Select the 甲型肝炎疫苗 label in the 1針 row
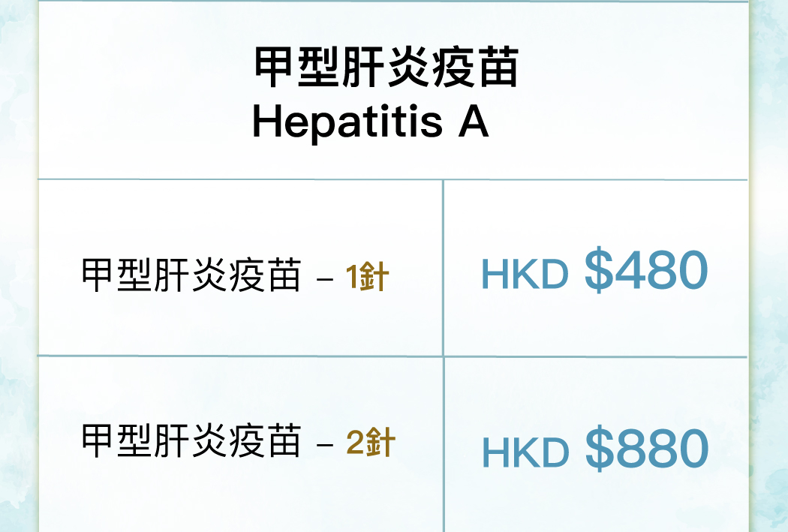The height and width of the screenshot is (532, 788). pos(191,275)
